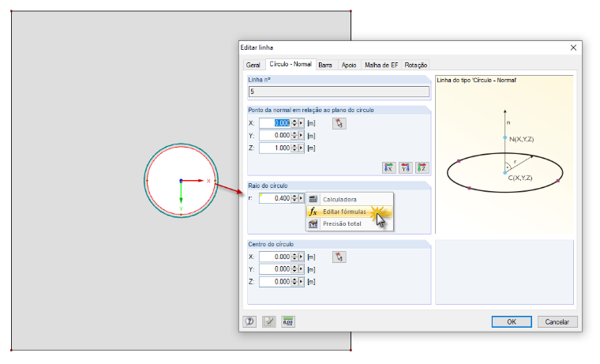Click the Centro do círculo heading
Image resolution: width=600 pixels, height=364 pixels.
271,244
